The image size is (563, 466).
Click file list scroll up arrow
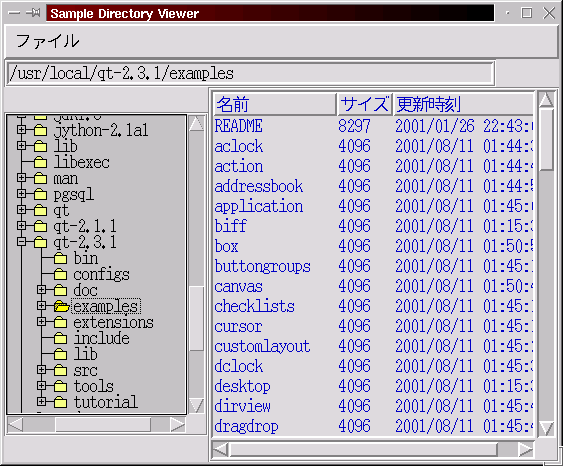coord(546,100)
